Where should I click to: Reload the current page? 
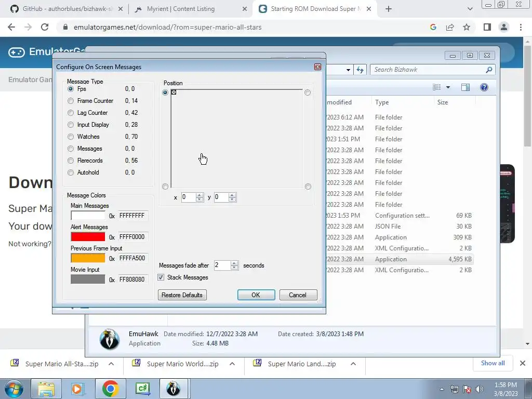[x=45, y=27]
